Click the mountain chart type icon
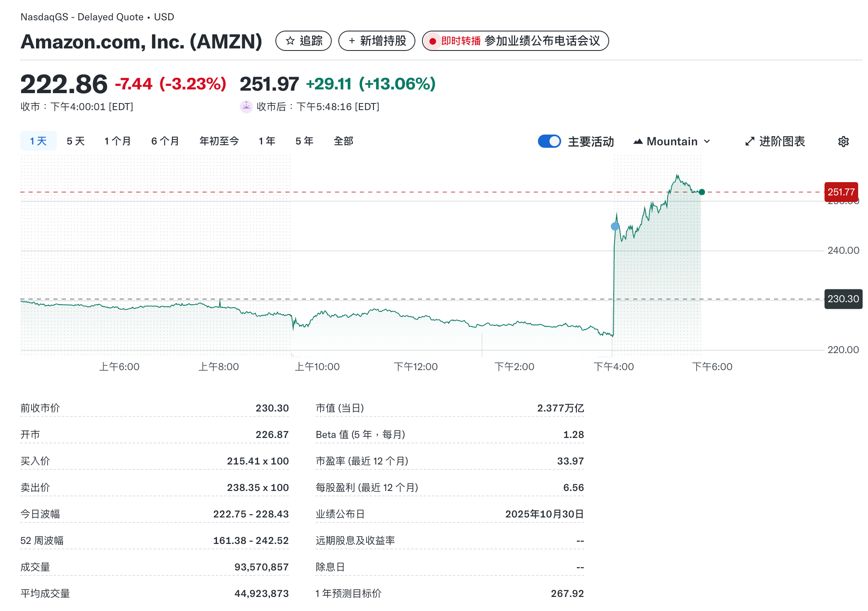Screen dimensions: 868x611 [x=638, y=141]
